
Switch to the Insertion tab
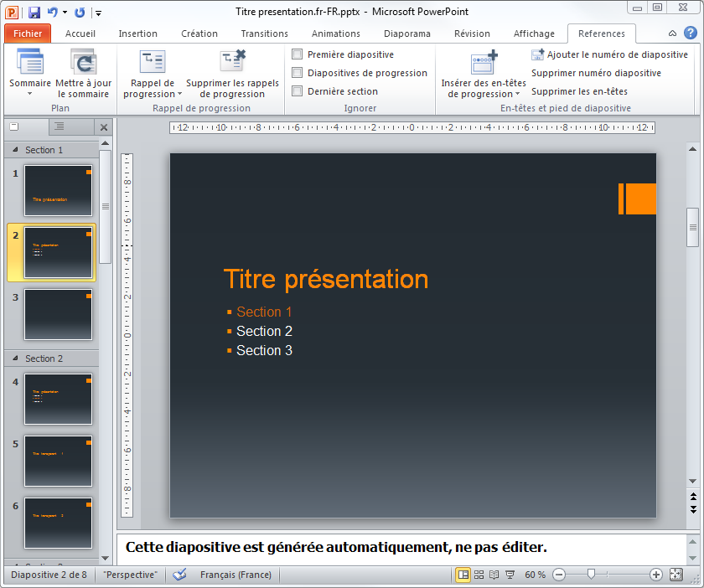click(x=137, y=34)
